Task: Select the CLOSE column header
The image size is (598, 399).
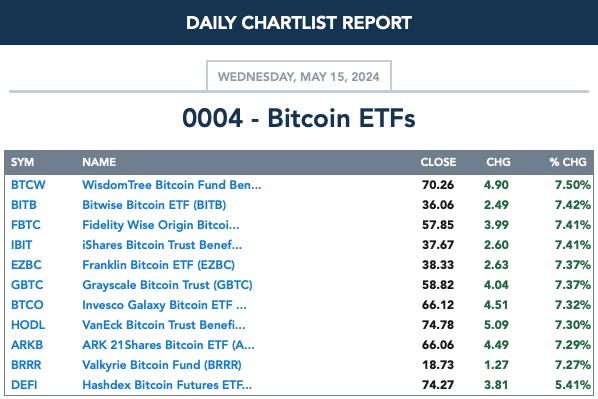Action: coord(438,162)
